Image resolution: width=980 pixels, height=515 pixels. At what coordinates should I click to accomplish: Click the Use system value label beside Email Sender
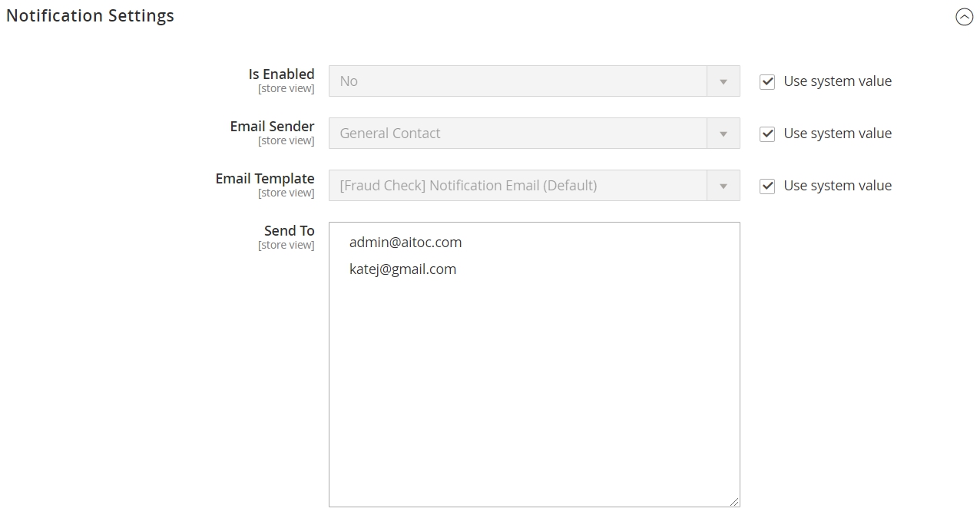coord(837,133)
